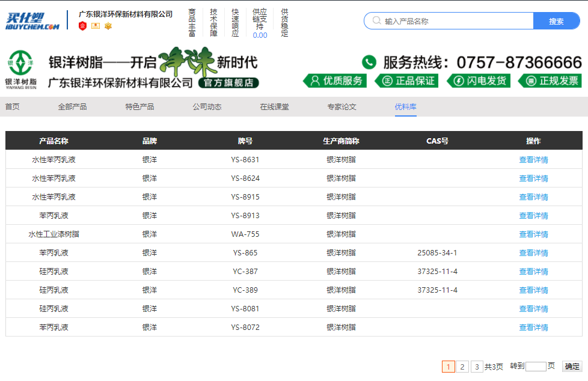
Task: Click the 商品丰富 rating label
Action: 192,22
